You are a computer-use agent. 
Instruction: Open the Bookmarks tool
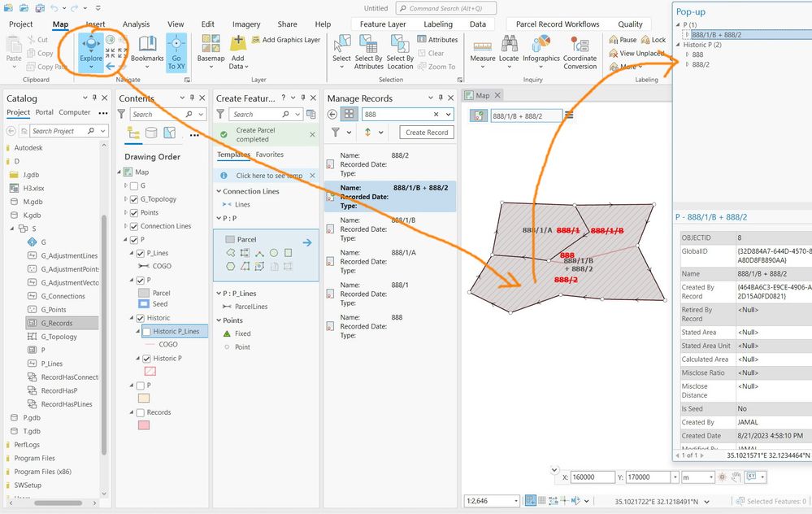pos(147,52)
